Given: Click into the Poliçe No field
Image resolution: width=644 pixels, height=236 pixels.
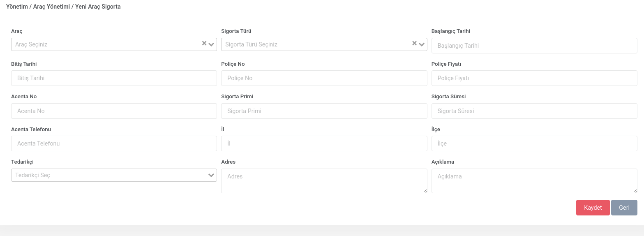Looking at the screenshot, I should 324,78.
